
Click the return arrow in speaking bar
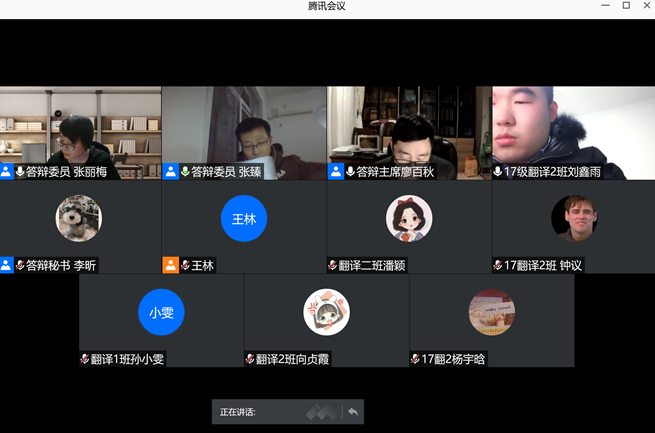coord(353,412)
